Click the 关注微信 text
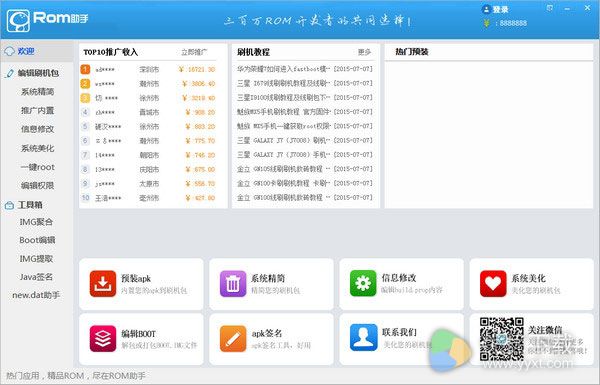 coord(545,330)
